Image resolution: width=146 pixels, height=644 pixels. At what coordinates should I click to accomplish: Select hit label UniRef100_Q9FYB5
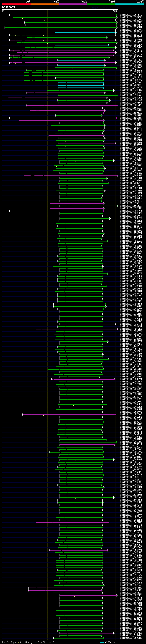coord(131,48)
